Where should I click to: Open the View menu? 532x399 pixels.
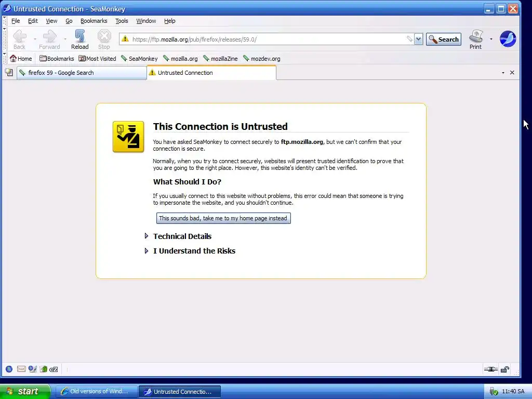[51, 21]
